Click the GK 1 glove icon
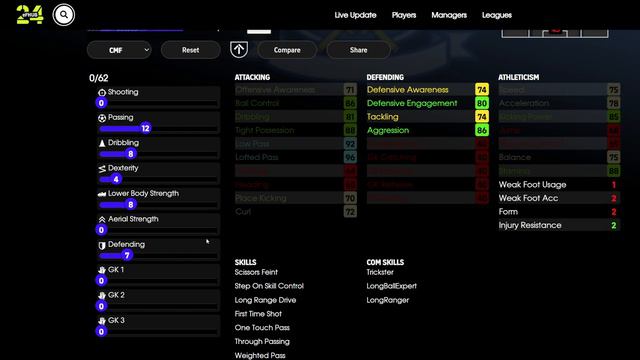The image size is (640, 360). coord(102,270)
